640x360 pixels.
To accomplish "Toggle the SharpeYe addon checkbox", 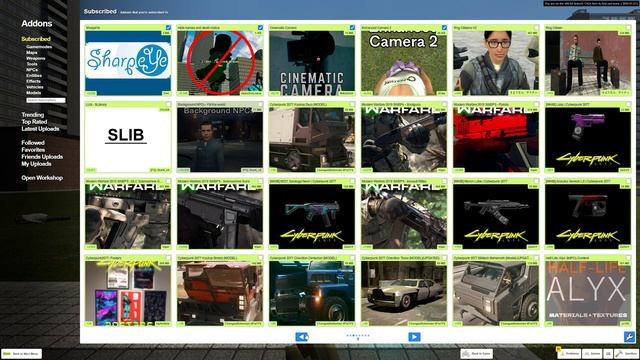I will 168,27.
